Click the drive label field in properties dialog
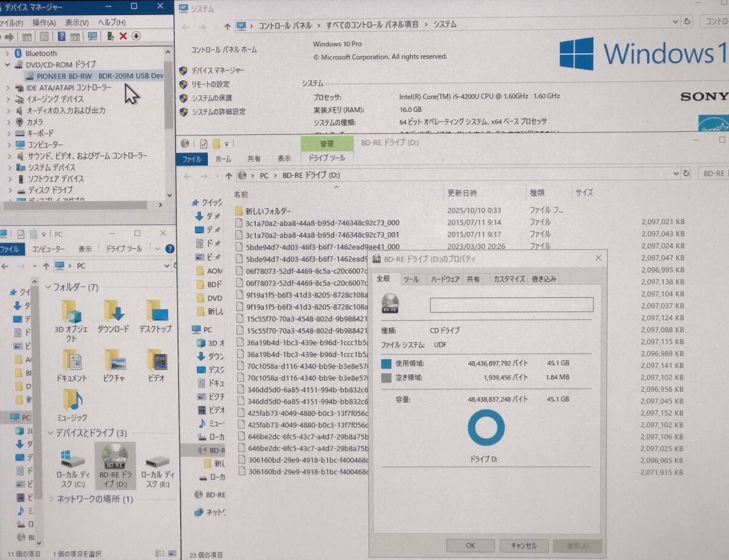 tap(512, 305)
